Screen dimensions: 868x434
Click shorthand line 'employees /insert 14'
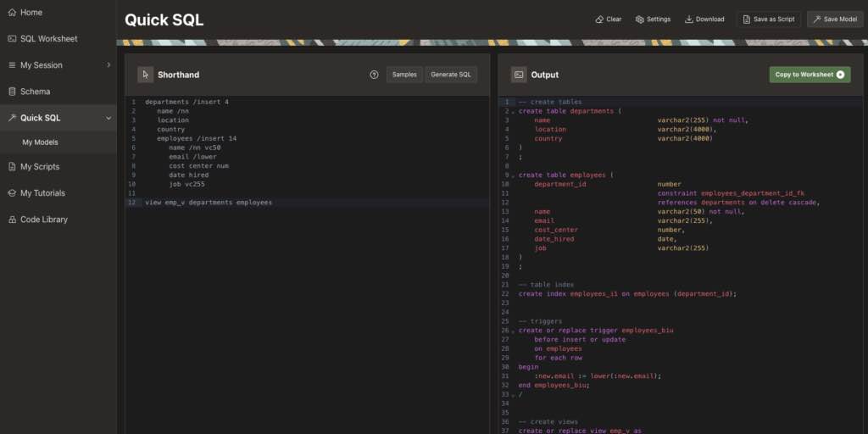click(197, 138)
